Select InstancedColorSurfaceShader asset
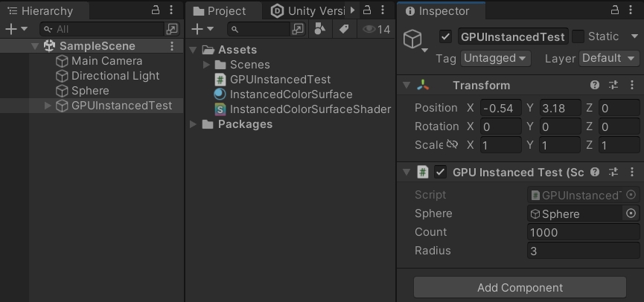The width and height of the screenshot is (644, 302). pyautogui.click(x=310, y=109)
